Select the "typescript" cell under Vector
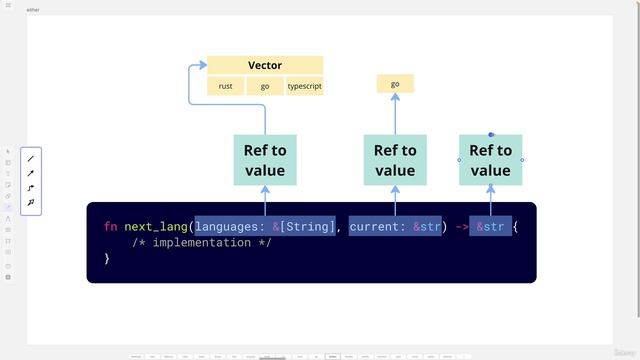The width and height of the screenshot is (640, 360). (x=304, y=86)
